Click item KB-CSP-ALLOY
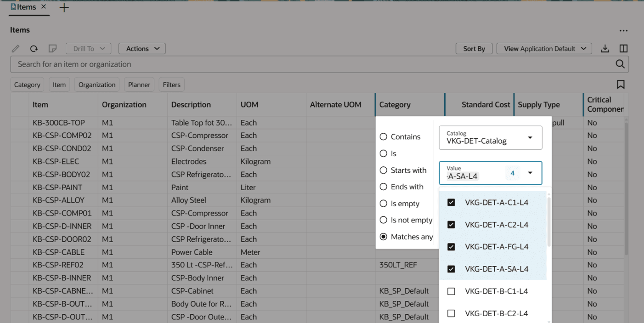 click(58, 200)
